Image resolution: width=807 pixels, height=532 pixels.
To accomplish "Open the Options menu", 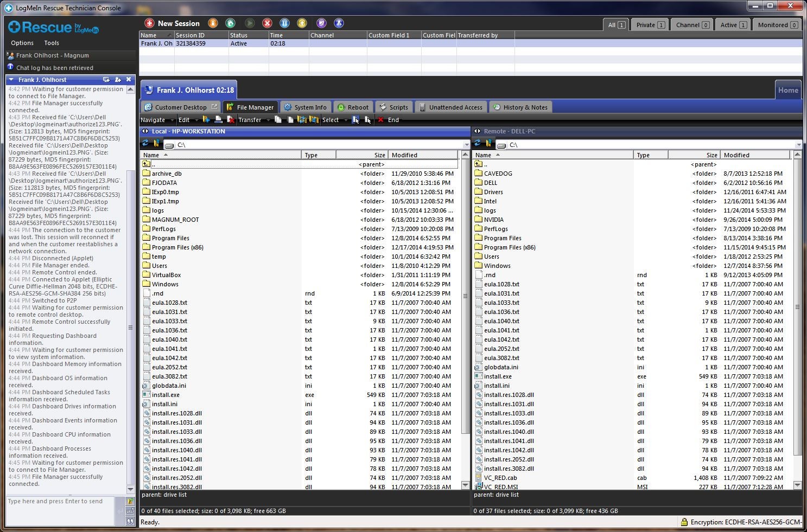I will pyautogui.click(x=22, y=43).
